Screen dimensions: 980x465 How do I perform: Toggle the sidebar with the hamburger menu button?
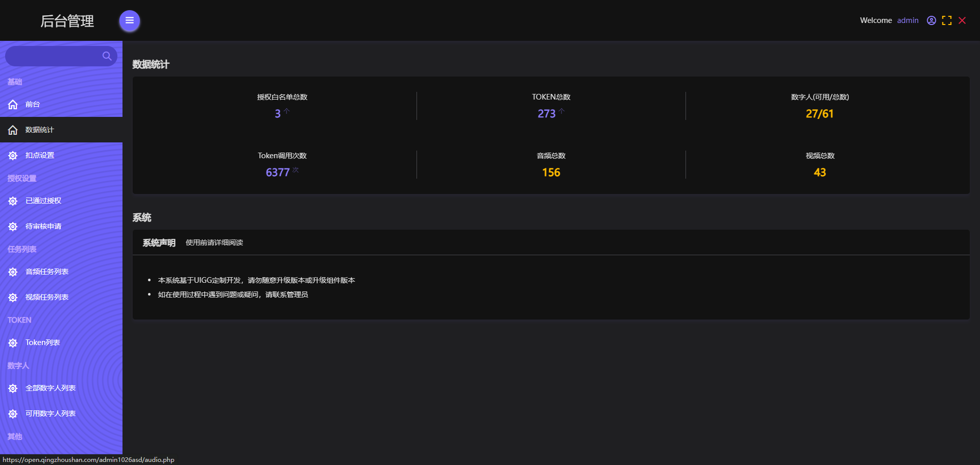pos(130,21)
